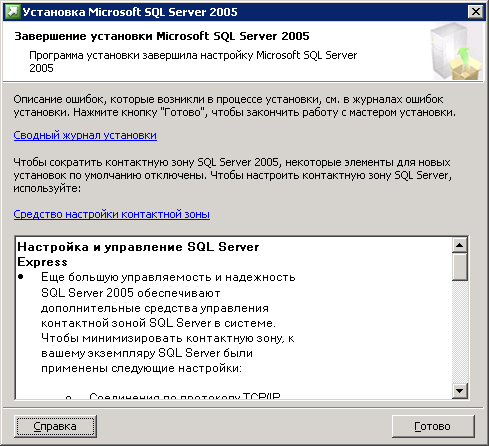
Task: Click the server box graphic in the header
Action: [x=456, y=52]
